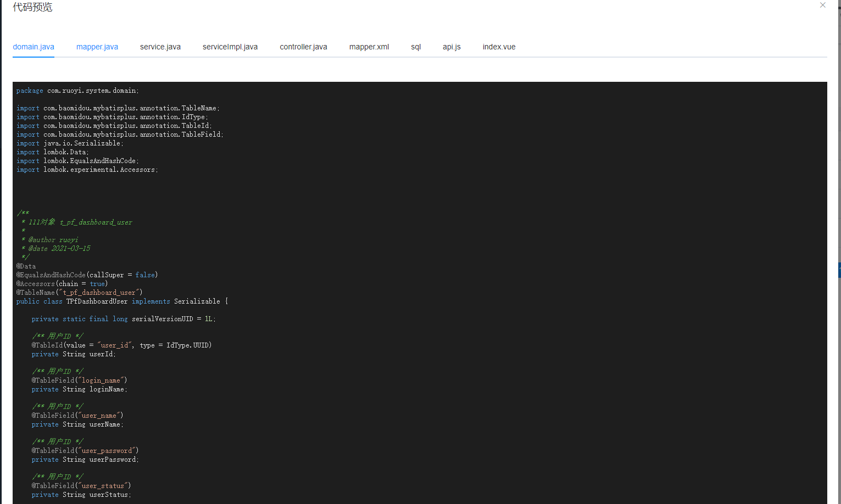841x504 pixels.
Task: Click the 'import lombok.experimental.Accessors;' line
Action: (87, 170)
